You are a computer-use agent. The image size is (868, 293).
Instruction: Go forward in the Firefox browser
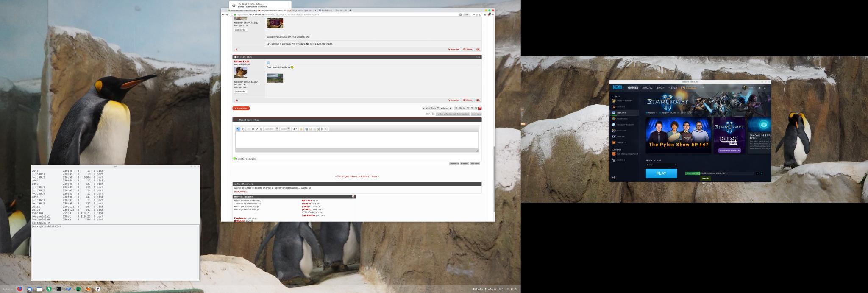coord(227,14)
